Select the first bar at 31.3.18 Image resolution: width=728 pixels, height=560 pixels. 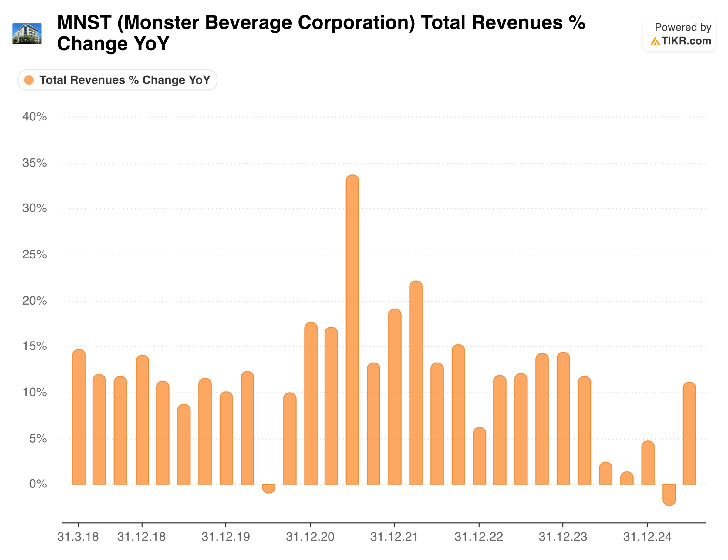[79, 417]
